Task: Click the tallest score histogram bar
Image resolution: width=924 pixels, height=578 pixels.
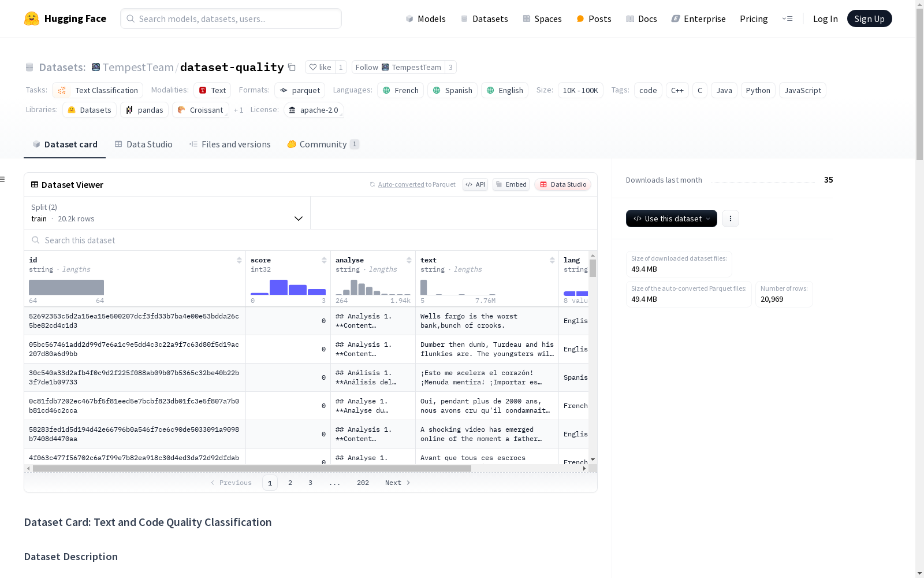Action: (x=278, y=287)
